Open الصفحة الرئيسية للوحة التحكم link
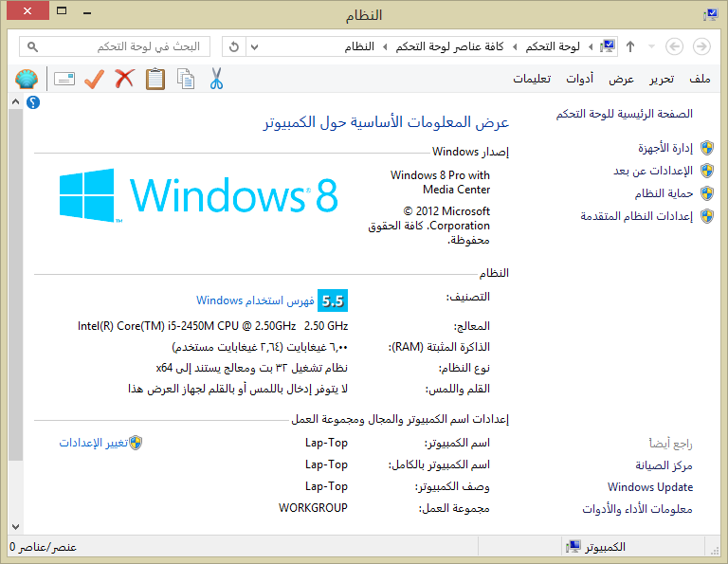Image resolution: width=728 pixels, height=564 pixels. click(x=625, y=114)
